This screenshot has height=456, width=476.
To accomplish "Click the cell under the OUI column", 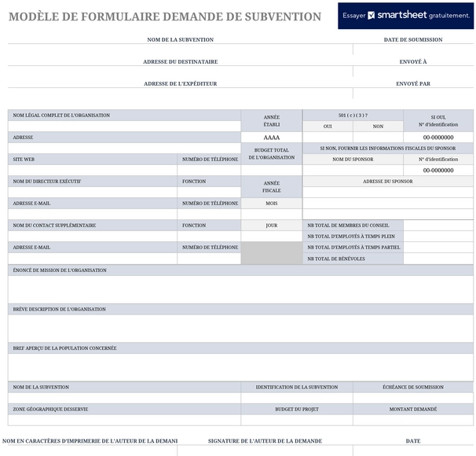I will (328, 138).
